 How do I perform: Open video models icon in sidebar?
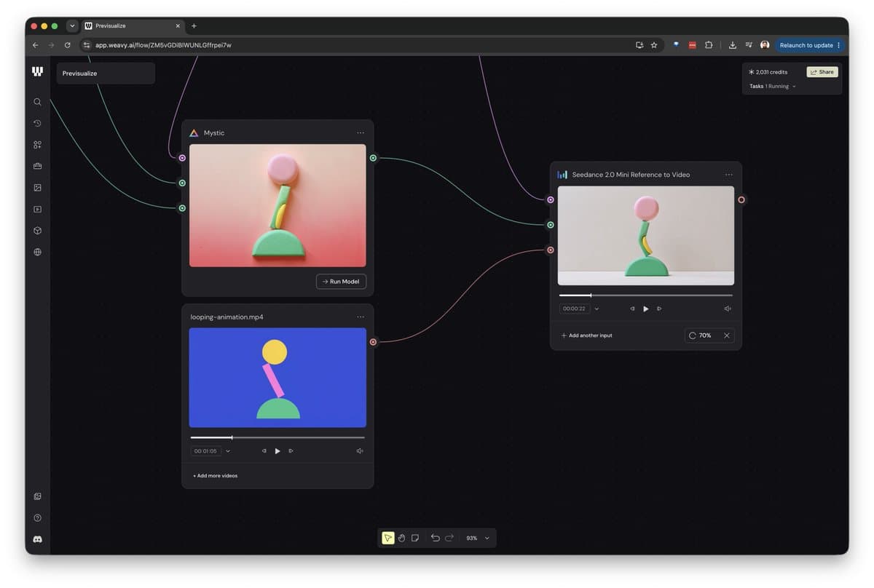click(37, 209)
